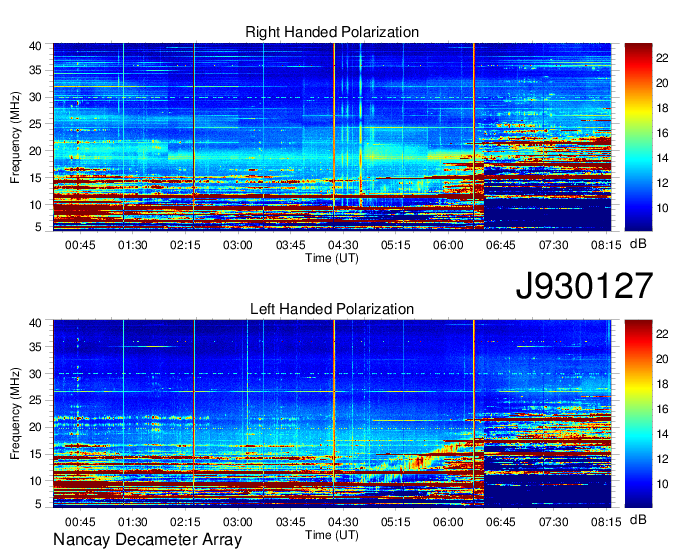The width and height of the screenshot is (680, 552).
Task: Click the 35 MHz tick of Right Handed plot
Action: [x=35, y=70]
